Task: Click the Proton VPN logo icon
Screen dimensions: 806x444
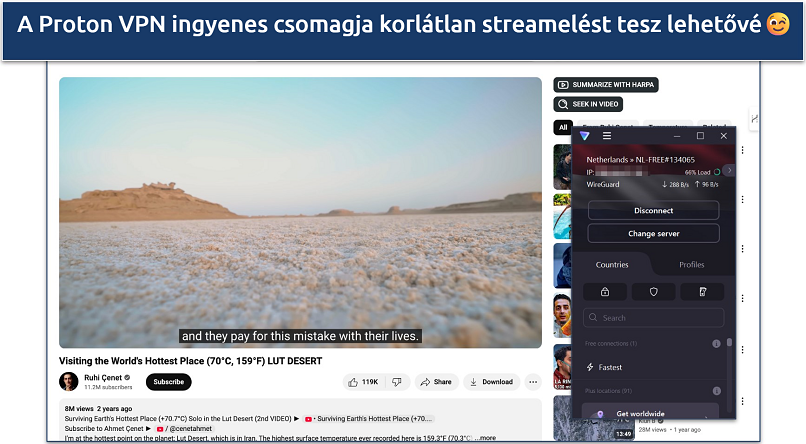Action: click(585, 136)
